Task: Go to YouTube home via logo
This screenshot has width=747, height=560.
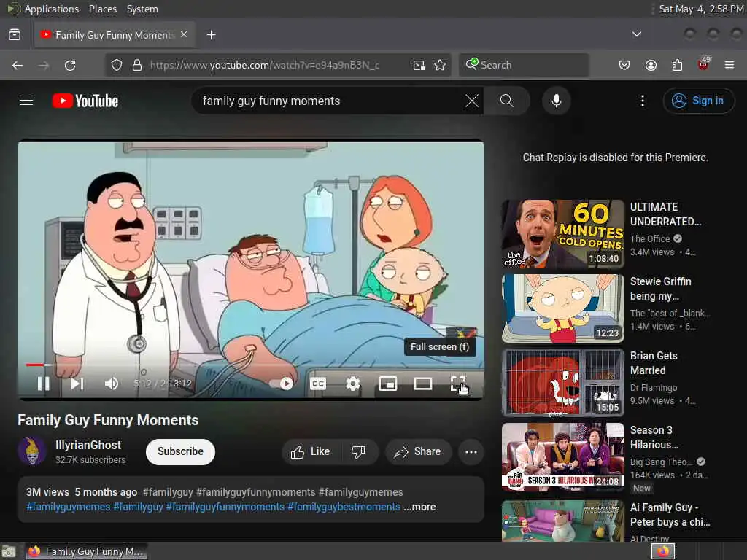Action: click(85, 101)
